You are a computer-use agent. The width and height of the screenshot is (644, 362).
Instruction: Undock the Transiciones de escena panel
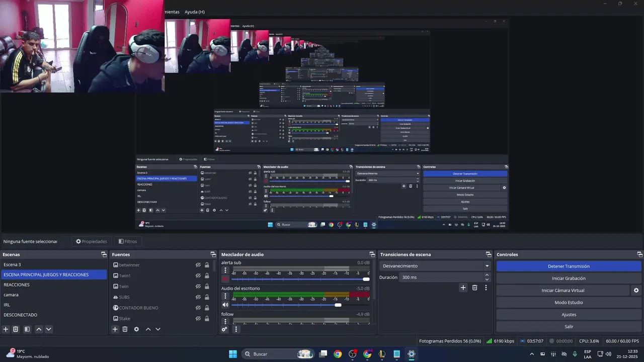pos(488,254)
